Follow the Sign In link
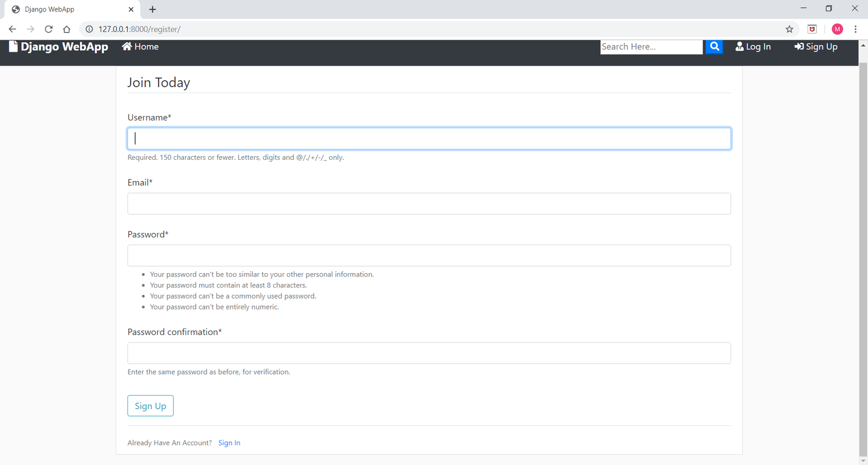868x465 pixels. point(229,443)
